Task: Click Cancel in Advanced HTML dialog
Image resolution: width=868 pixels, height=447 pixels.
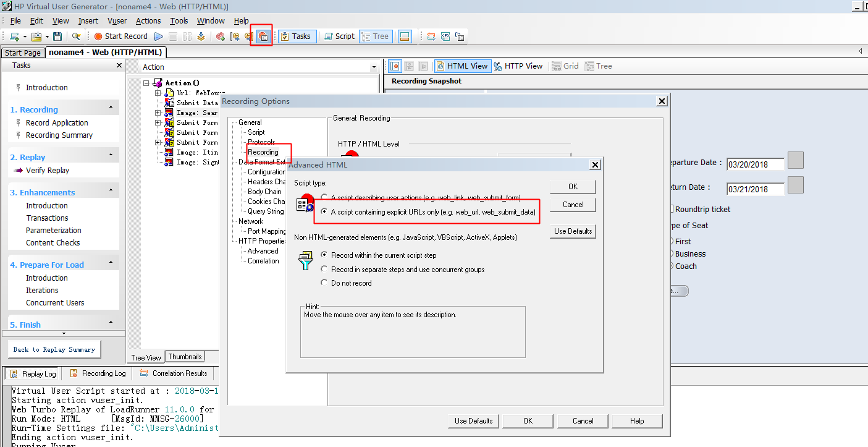Action: pos(573,205)
